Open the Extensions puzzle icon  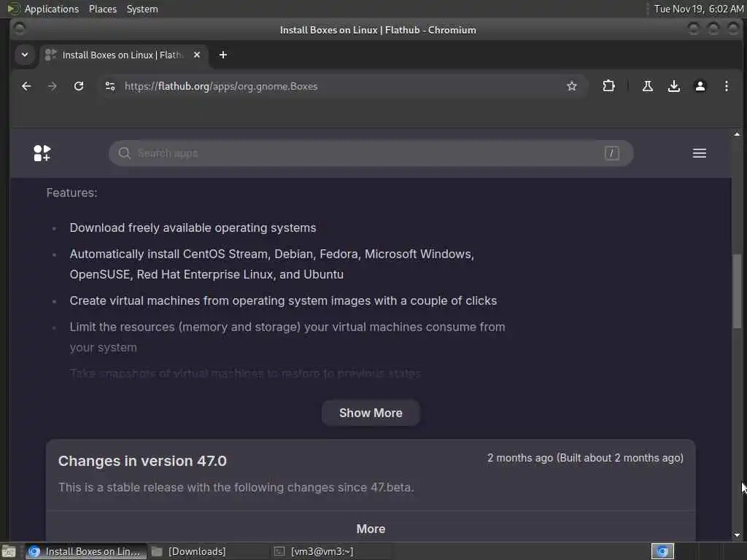tap(608, 86)
